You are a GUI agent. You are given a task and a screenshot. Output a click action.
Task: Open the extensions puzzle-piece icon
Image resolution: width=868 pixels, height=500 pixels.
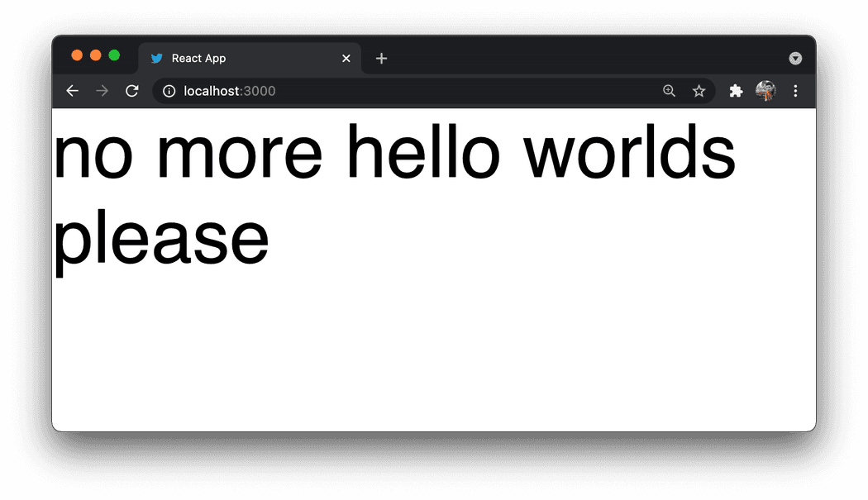tap(736, 91)
